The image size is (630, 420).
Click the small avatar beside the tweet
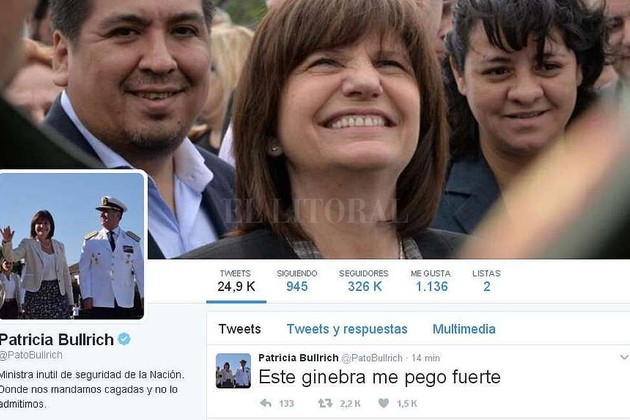pyautogui.click(x=233, y=371)
